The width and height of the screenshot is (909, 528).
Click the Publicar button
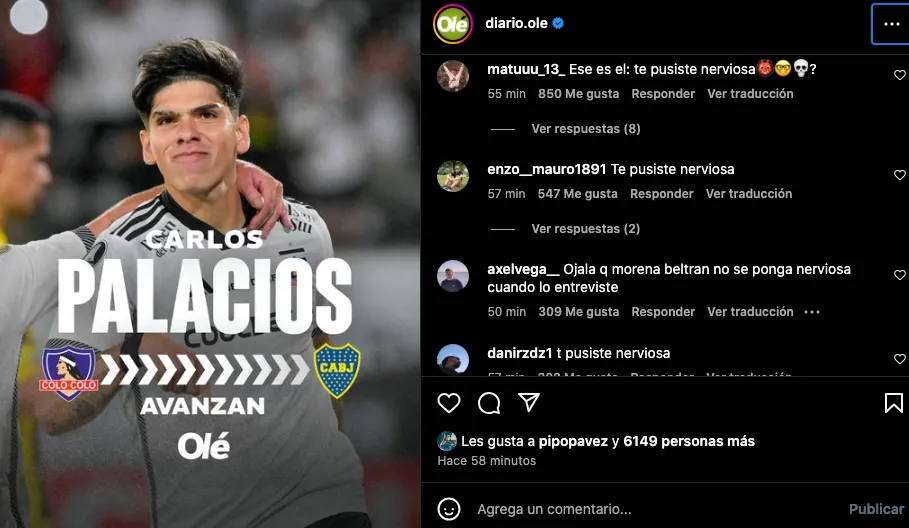pos(877,509)
